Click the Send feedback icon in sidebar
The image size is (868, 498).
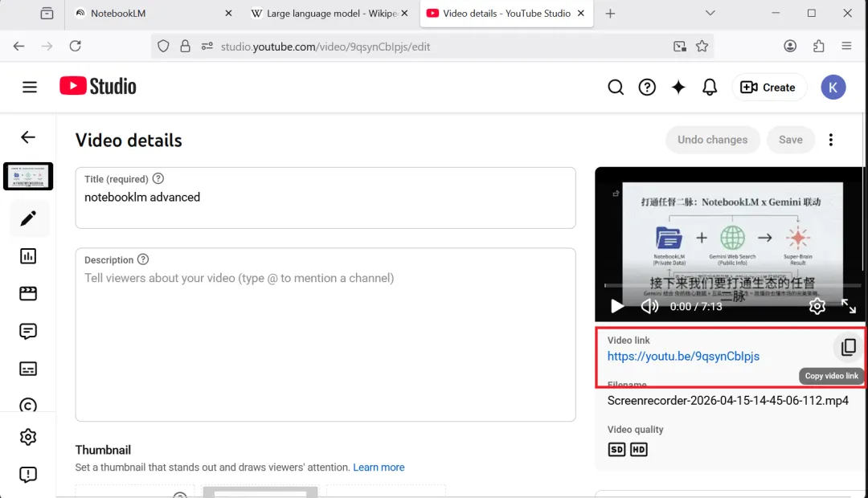point(28,474)
